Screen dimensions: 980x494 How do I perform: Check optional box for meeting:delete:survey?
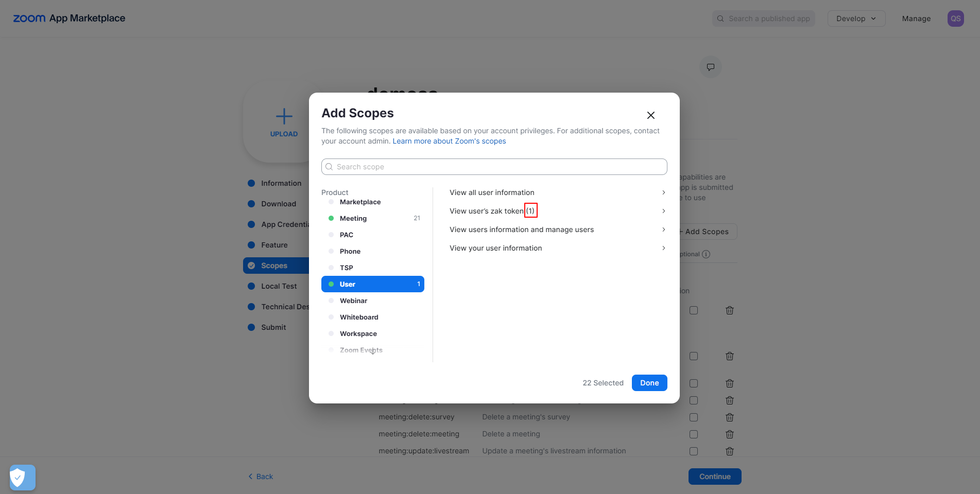pyautogui.click(x=694, y=417)
